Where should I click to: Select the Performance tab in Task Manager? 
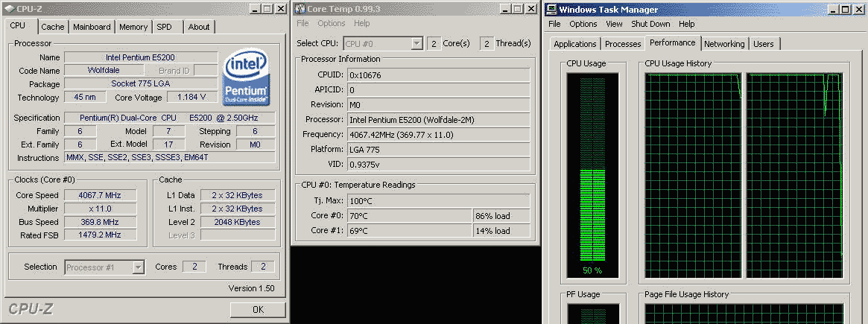[673, 42]
